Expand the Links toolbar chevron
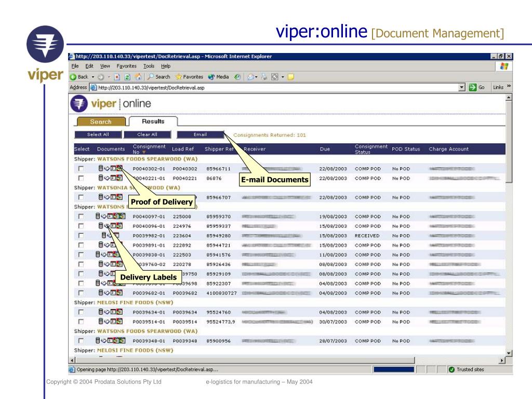532x399 pixels. point(509,87)
